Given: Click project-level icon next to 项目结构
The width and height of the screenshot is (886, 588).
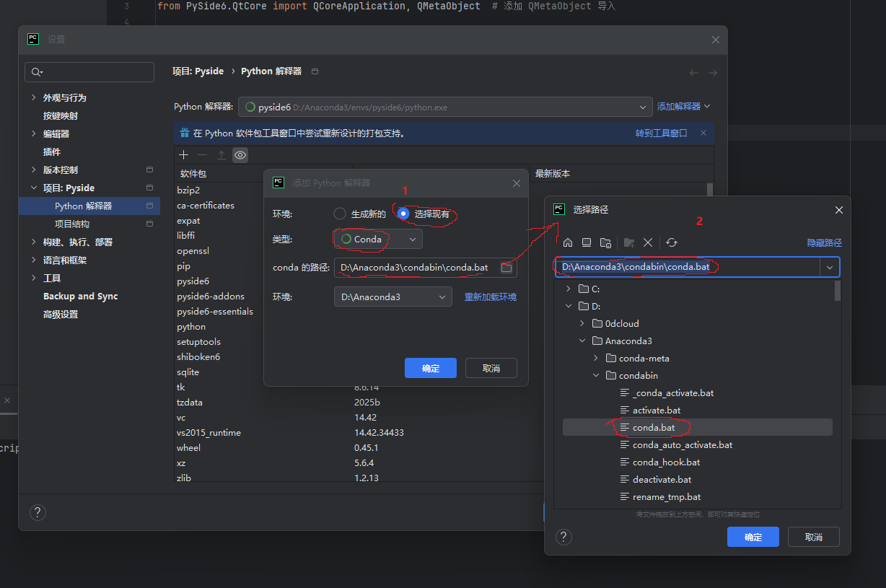Looking at the screenshot, I should click(x=149, y=224).
